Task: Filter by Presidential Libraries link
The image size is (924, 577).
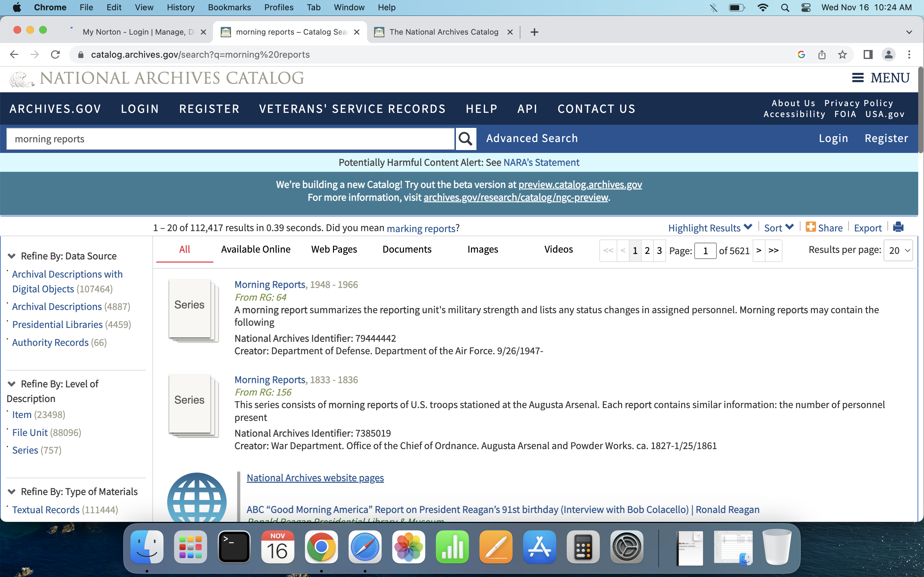Action: click(x=57, y=324)
